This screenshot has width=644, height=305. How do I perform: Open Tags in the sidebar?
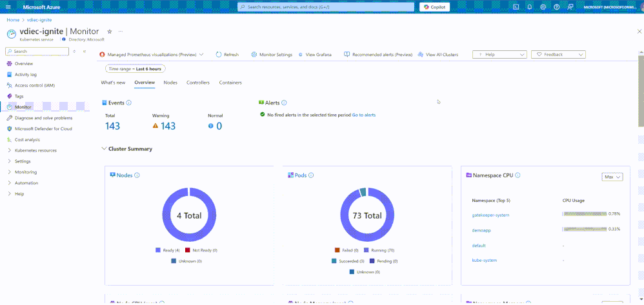[x=19, y=96]
